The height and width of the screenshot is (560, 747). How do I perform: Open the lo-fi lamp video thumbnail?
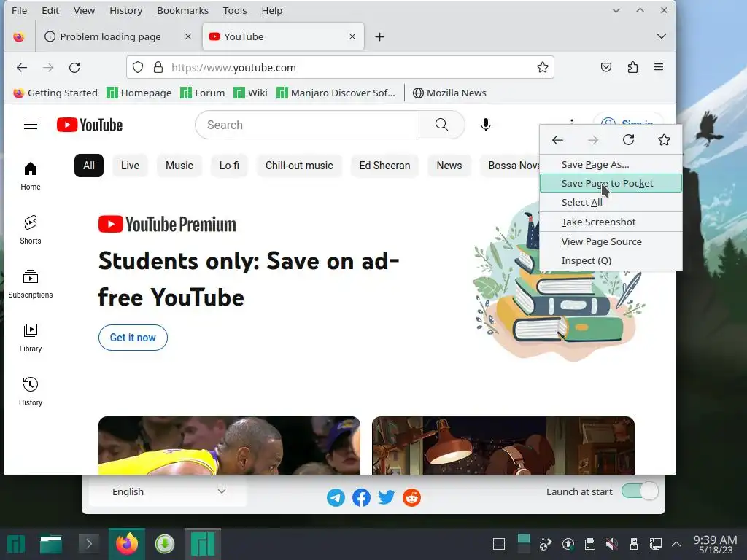click(503, 446)
